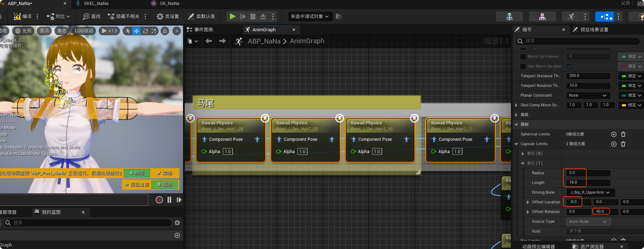This screenshot has width=644, height=249.
Task: Switch to the Skeleton editor mode icon
Action: click(x=509, y=17)
